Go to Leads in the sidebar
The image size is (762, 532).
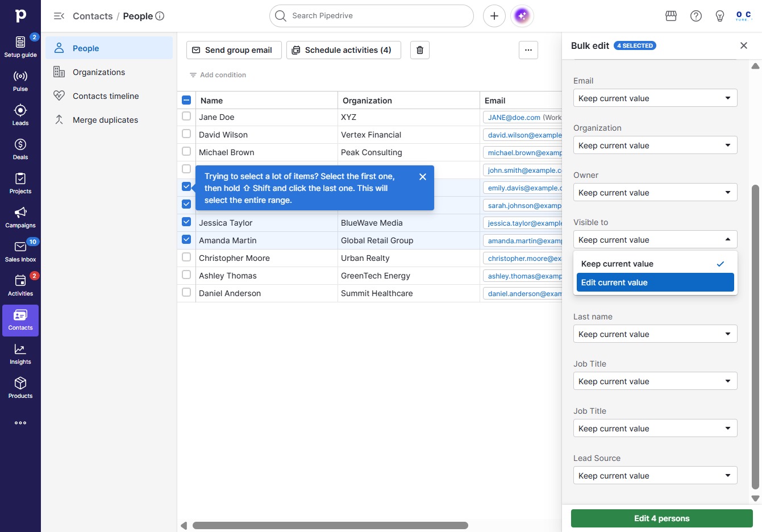20,115
